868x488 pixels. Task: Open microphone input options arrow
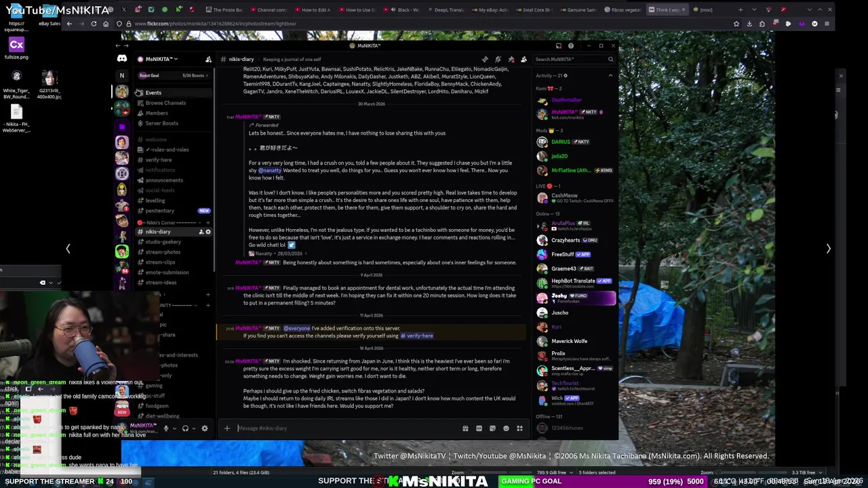(174, 428)
